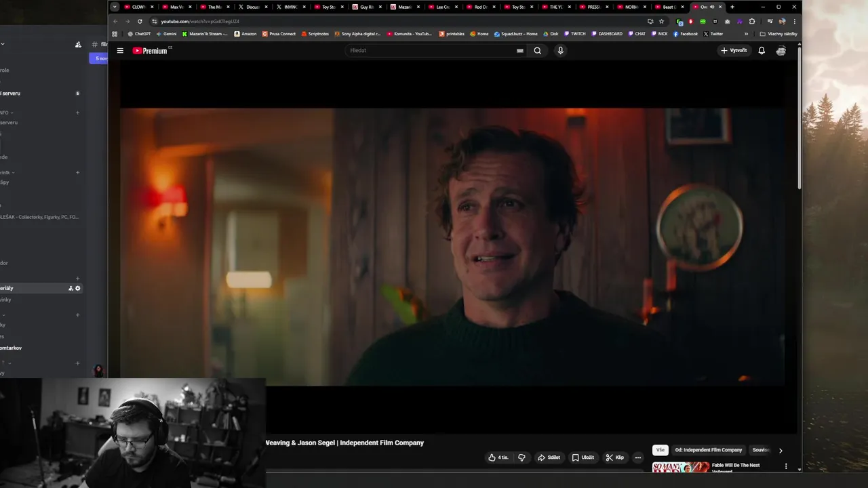Open the YouTube notifications bell
868x488 pixels.
[x=762, y=51]
